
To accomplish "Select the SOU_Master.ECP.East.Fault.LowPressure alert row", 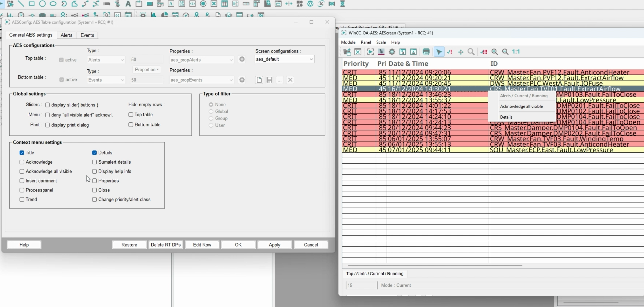I will coord(551,150).
